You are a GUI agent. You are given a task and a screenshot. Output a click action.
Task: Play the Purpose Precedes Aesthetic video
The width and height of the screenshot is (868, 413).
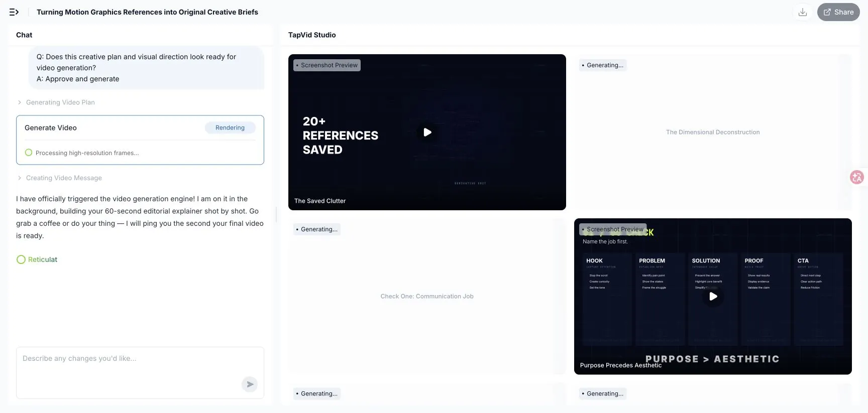[x=713, y=296]
